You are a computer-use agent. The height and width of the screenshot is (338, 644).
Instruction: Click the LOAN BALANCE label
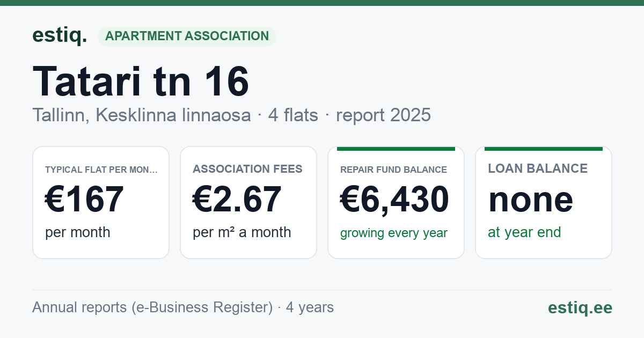tap(538, 168)
